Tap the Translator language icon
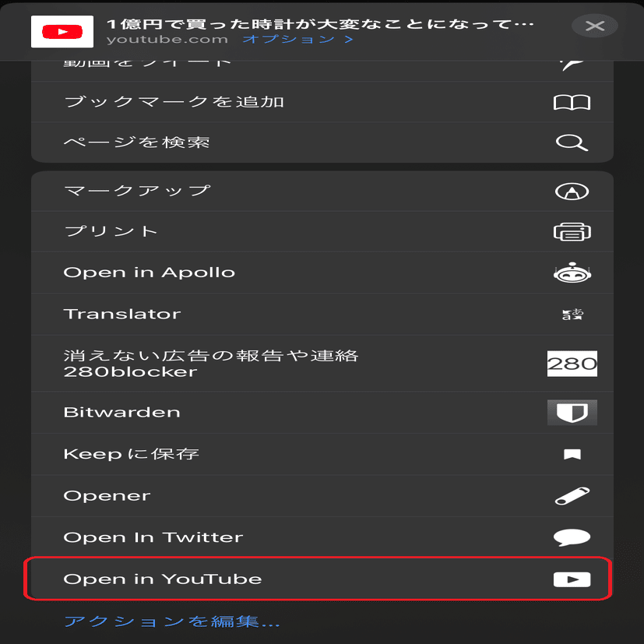The height and width of the screenshot is (644, 644). (572, 314)
